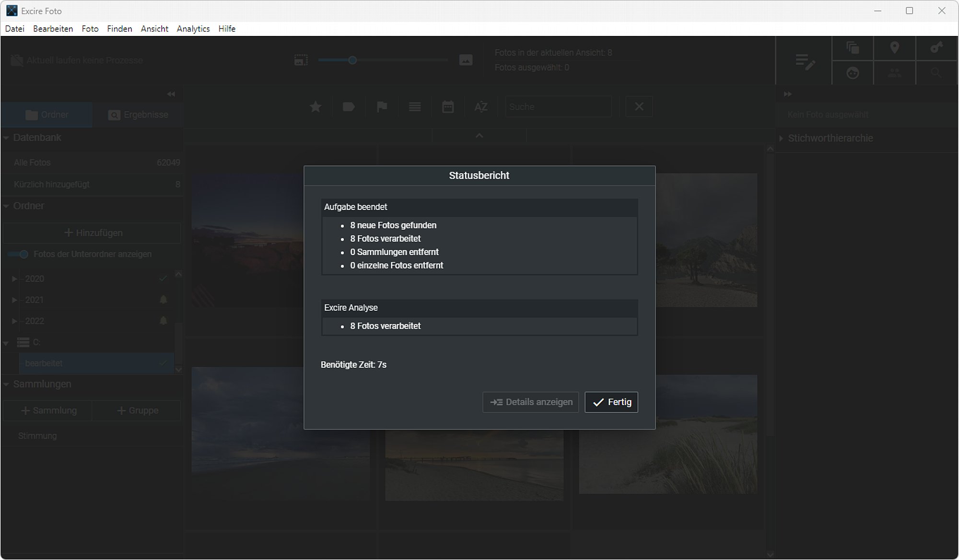959x560 pixels.
Task: Click the C: drive icon
Action: click(x=23, y=342)
